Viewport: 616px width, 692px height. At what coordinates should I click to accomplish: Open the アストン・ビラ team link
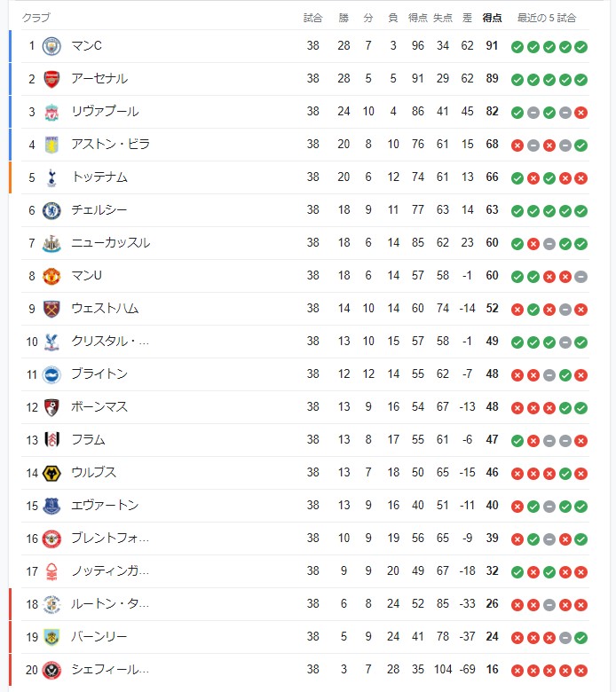(110, 145)
